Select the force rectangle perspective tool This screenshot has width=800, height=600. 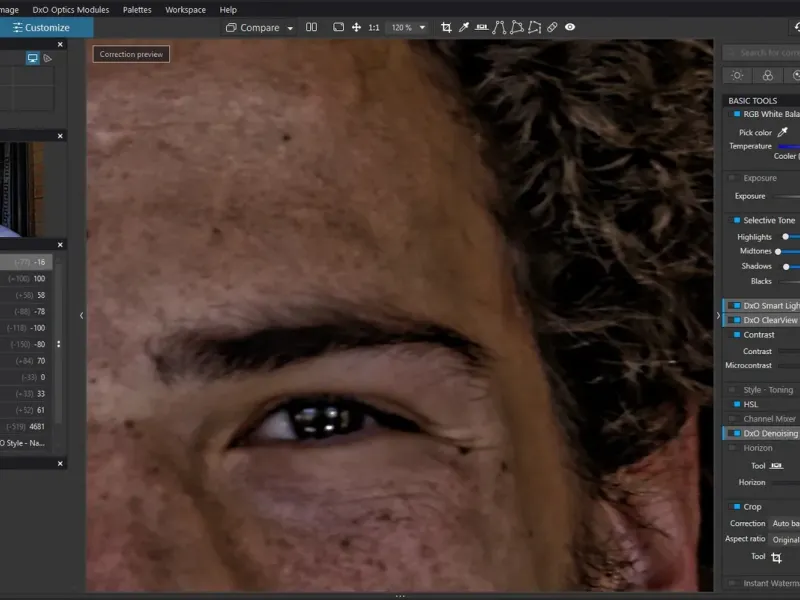click(x=517, y=28)
